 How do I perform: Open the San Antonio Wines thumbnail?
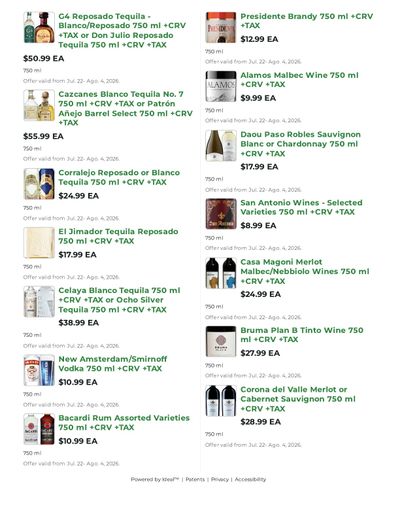(x=221, y=214)
